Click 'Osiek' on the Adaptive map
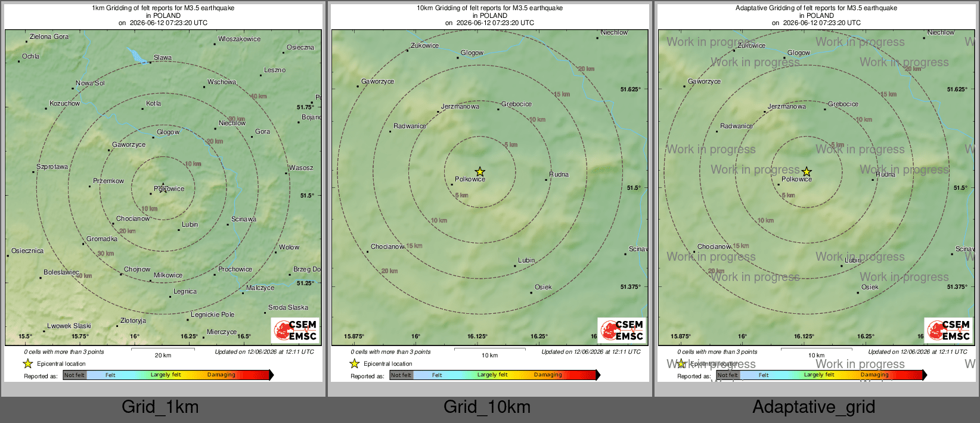Viewport: 980px width, 423px height. coord(870,288)
